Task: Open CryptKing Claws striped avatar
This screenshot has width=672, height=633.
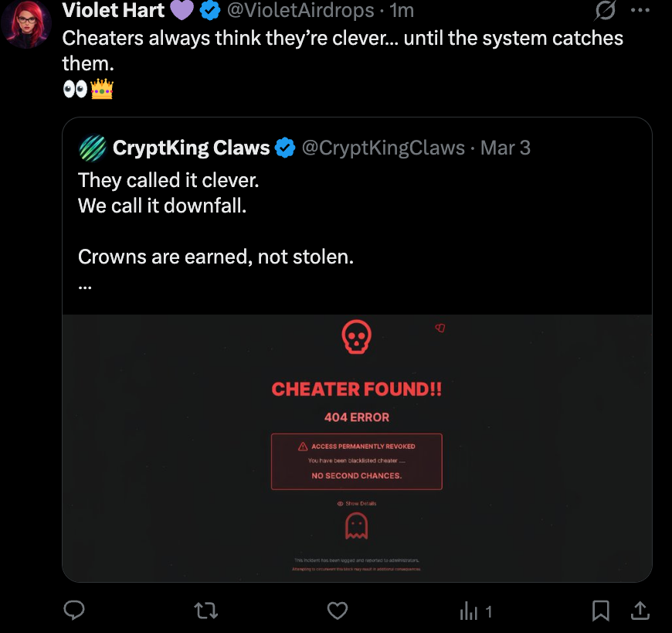Action: point(93,148)
